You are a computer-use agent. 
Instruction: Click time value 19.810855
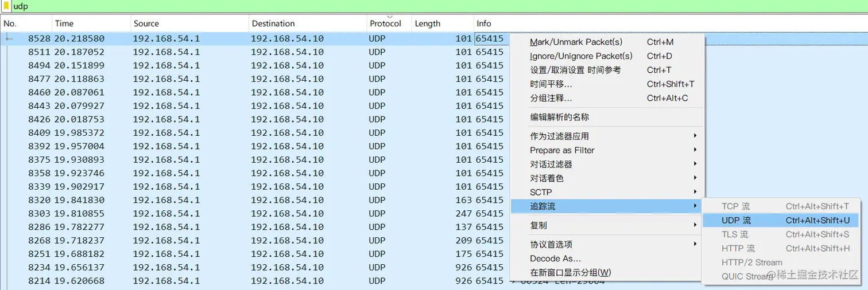tap(79, 213)
